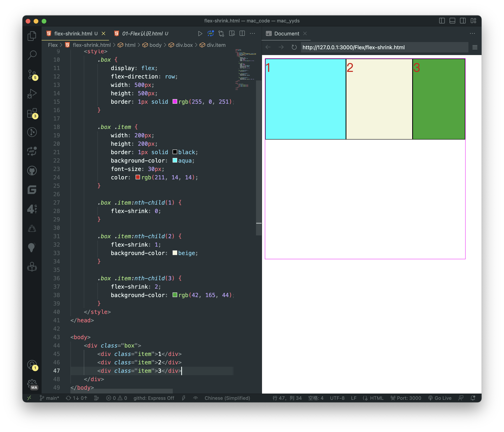Click the editor vertical scrollbar
The image size is (504, 432).
click(259, 158)
